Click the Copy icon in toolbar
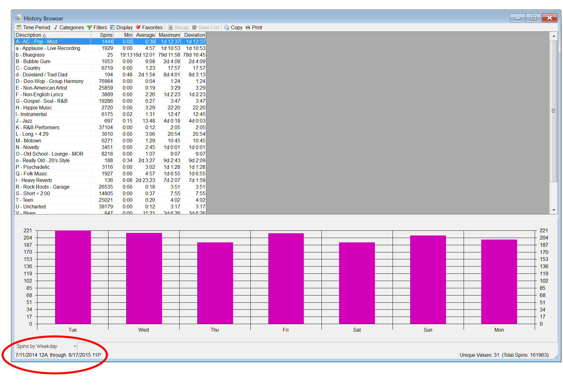Image resolution: width=563 pixels, height=392 pixels. coord(226,27)
